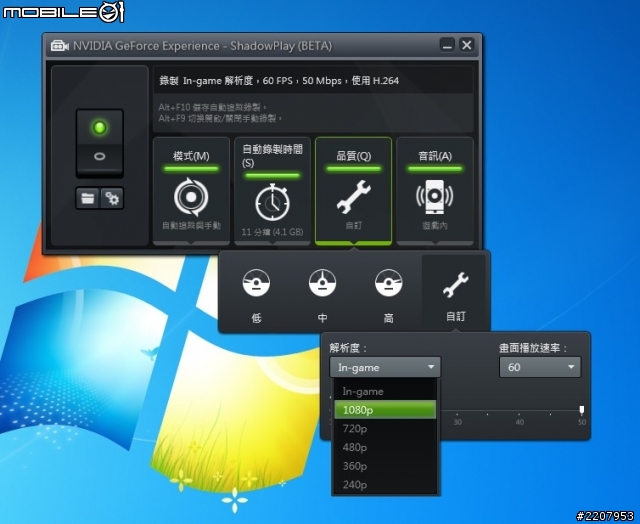Click the recording summary text '60 FPS, 50 Mbps'
Viewport: 640px width, 524px height.
302,81
